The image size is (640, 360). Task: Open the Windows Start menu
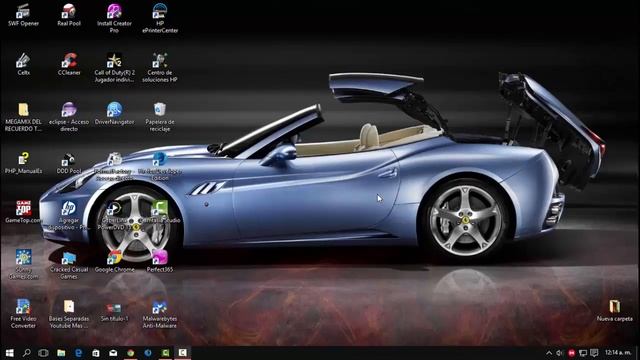[9, 353]
